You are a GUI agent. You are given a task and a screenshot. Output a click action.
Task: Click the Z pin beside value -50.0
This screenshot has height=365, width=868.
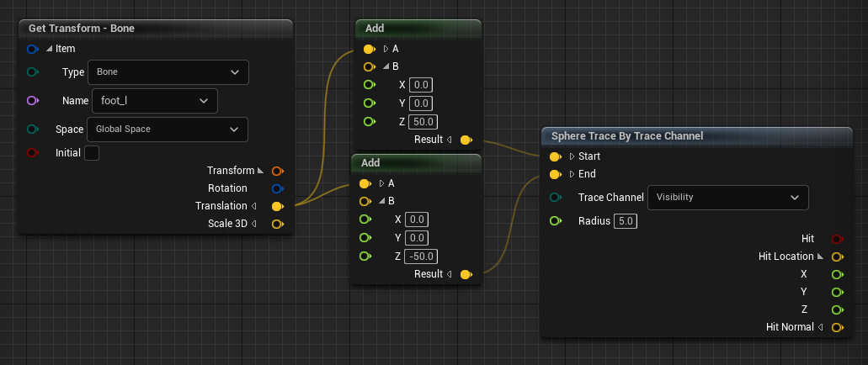[365, 256]
